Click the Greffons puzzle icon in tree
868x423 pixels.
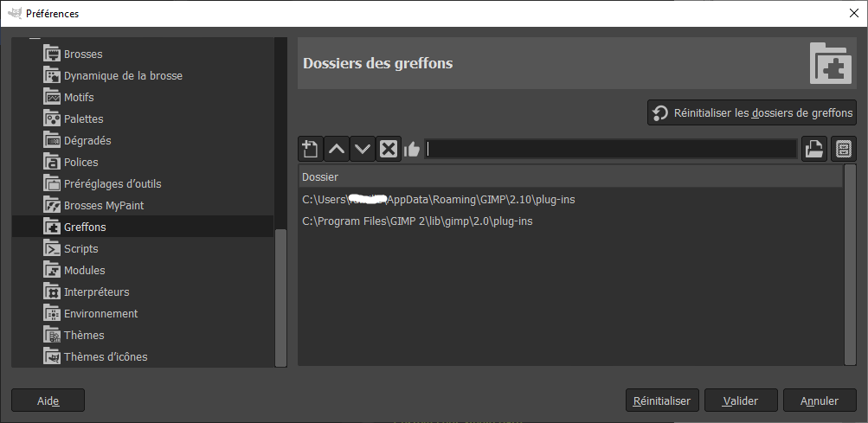[x=51, y=227]
